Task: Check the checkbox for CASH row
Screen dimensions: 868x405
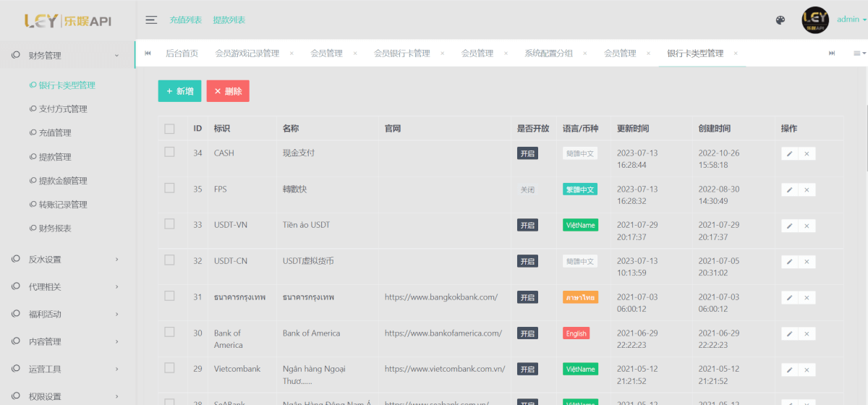Action: coord(169,152)
